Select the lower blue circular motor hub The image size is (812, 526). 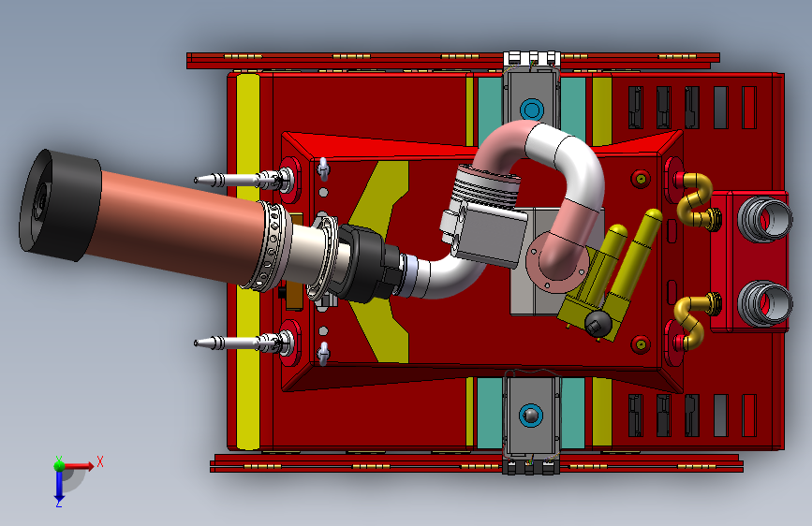tap(531, 416)
